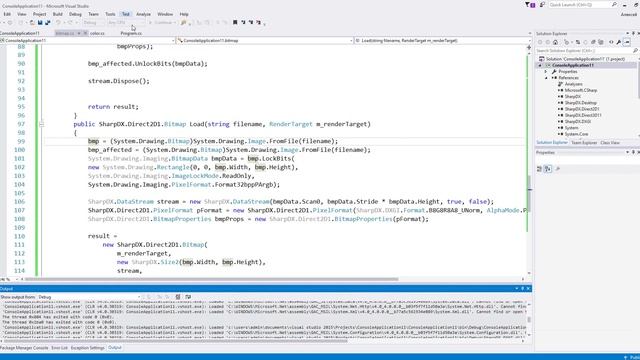Viewport: 640px width, 360px height.
Task: Open the Debug configuration dropdown
Action: pos(93,22)
